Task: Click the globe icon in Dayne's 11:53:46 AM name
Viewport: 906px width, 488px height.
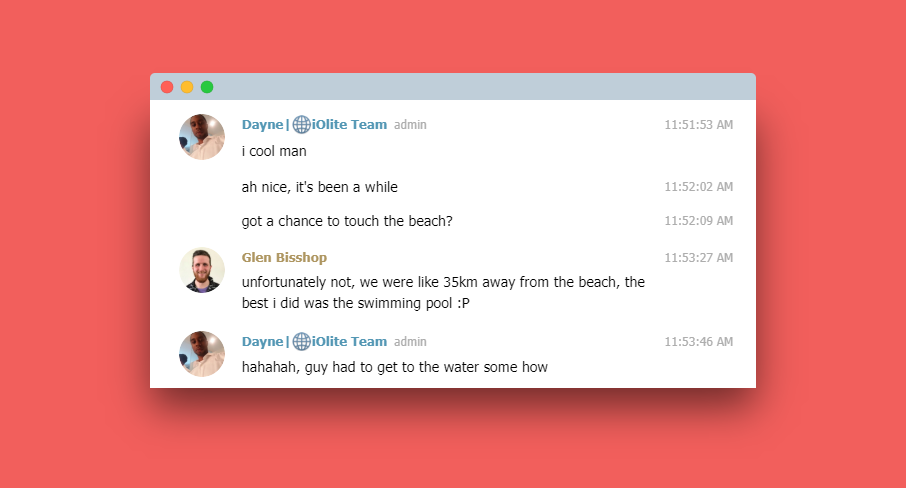Action: point(301,342)
